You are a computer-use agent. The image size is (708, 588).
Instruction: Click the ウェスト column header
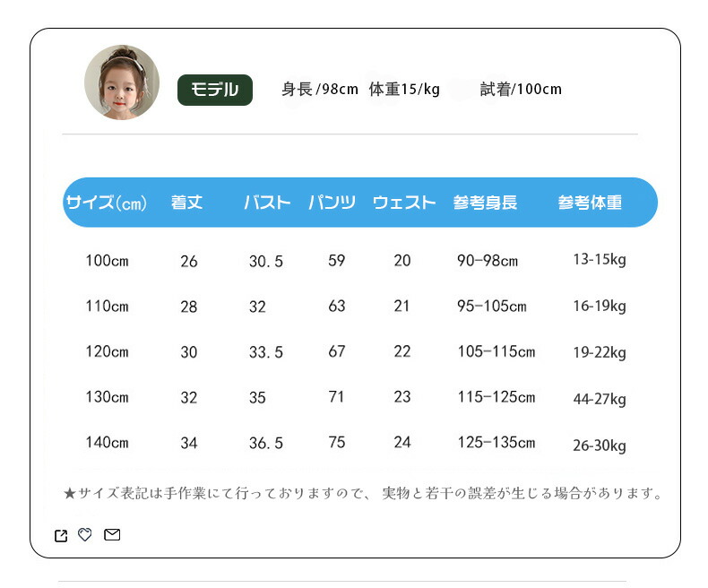point(404,203)
